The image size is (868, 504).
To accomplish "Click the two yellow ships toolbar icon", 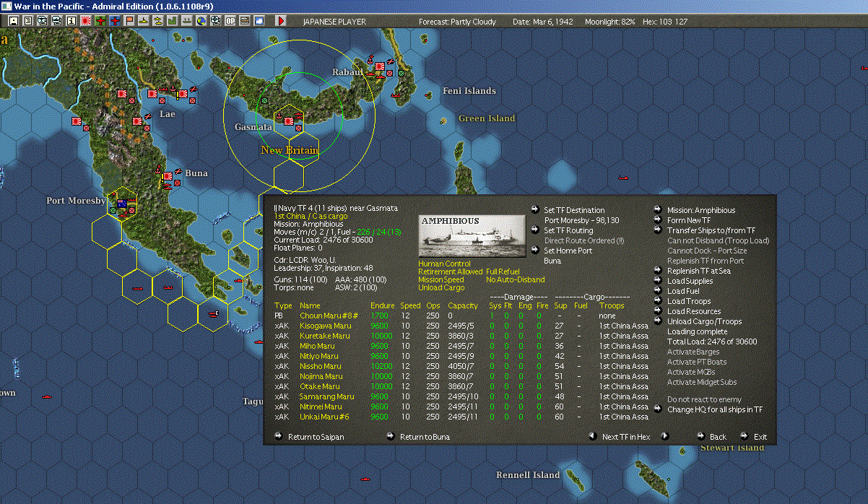I will [158, 21].
